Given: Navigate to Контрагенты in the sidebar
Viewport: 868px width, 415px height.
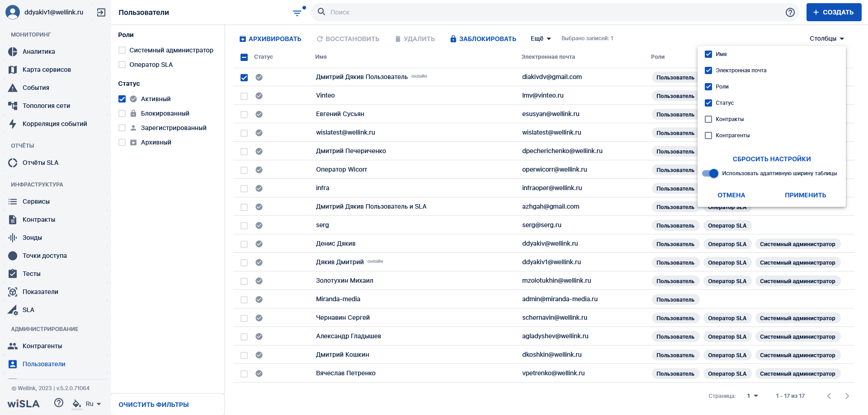Looking at the screenshot, I should point(42,346).
